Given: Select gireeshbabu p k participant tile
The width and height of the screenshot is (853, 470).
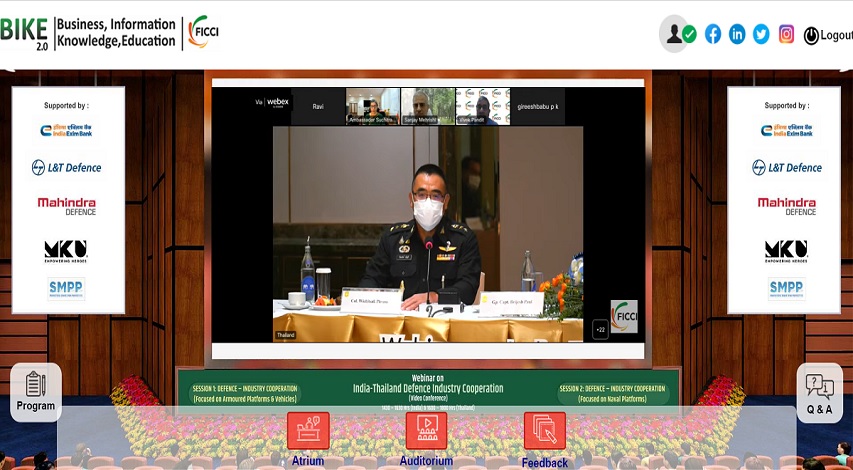Looking at the screenshot, I should point(538,106).
